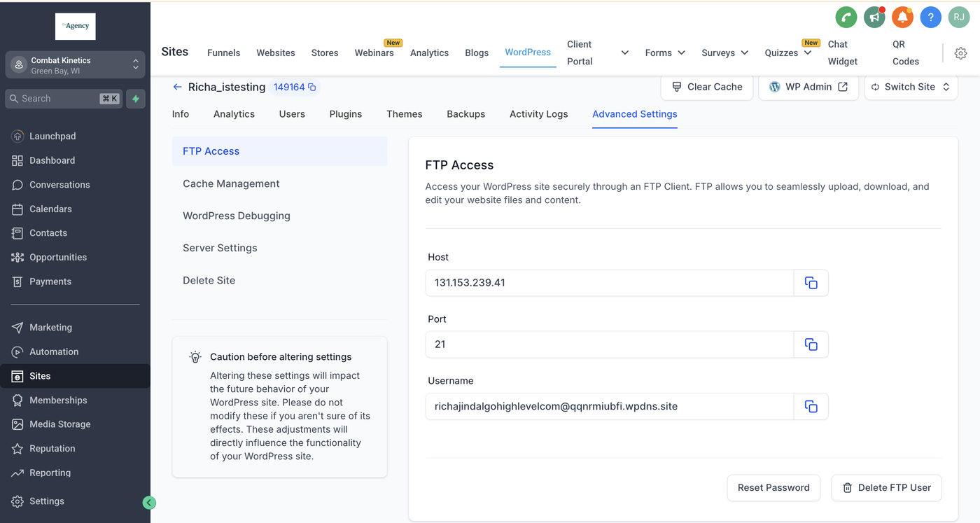Screen dimensions: 980x523
Task: Open the Switch Site dropdown
Action: 911,87
